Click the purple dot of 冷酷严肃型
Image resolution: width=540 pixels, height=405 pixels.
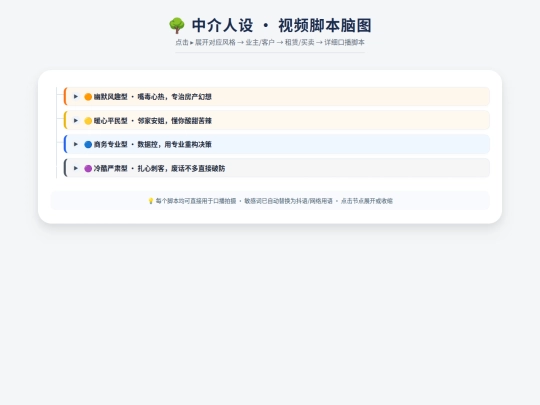pyautogui.click(x=88, y=168)
